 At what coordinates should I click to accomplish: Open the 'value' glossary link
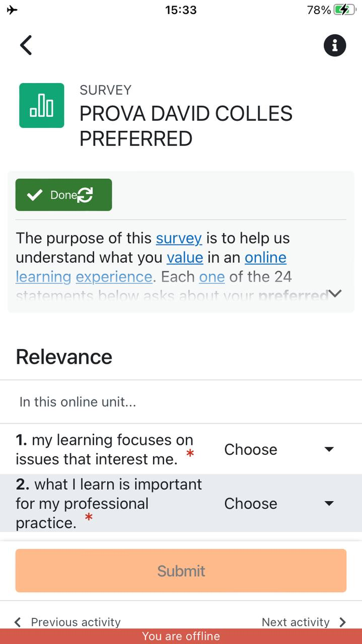(x=185, y=258)
